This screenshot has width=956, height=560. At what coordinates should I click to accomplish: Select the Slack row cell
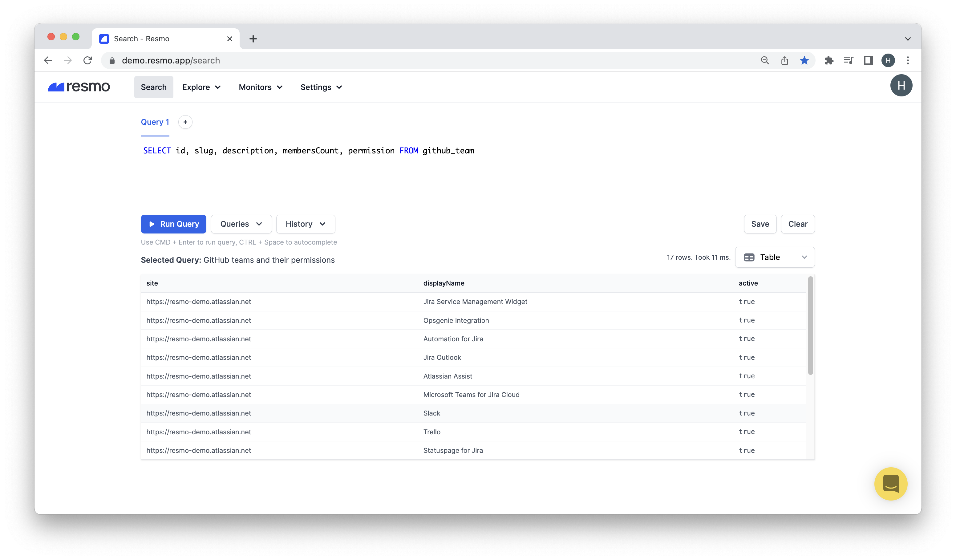coord(431,413)
